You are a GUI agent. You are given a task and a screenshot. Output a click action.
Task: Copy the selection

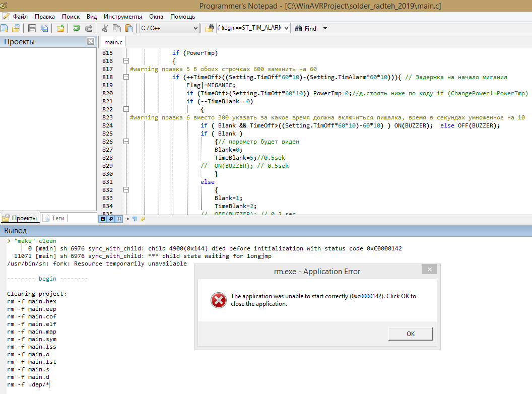(117, 28)
